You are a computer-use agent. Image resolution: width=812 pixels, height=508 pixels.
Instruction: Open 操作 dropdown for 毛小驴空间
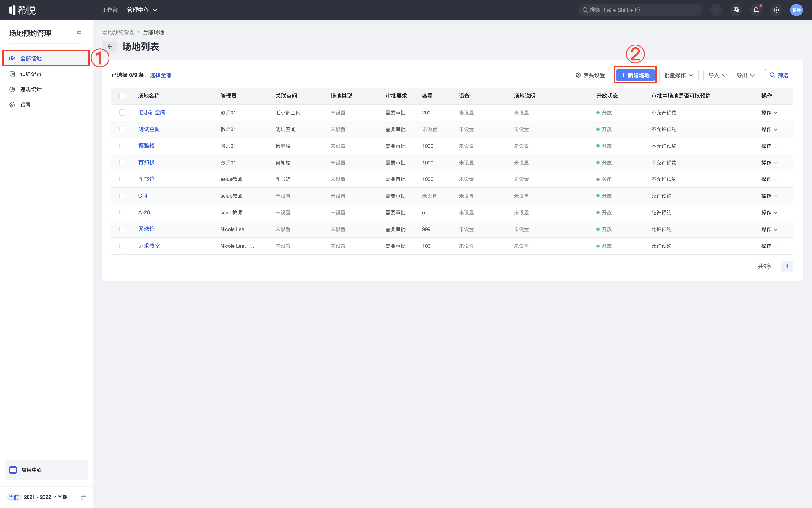click(x=769, y=112)
